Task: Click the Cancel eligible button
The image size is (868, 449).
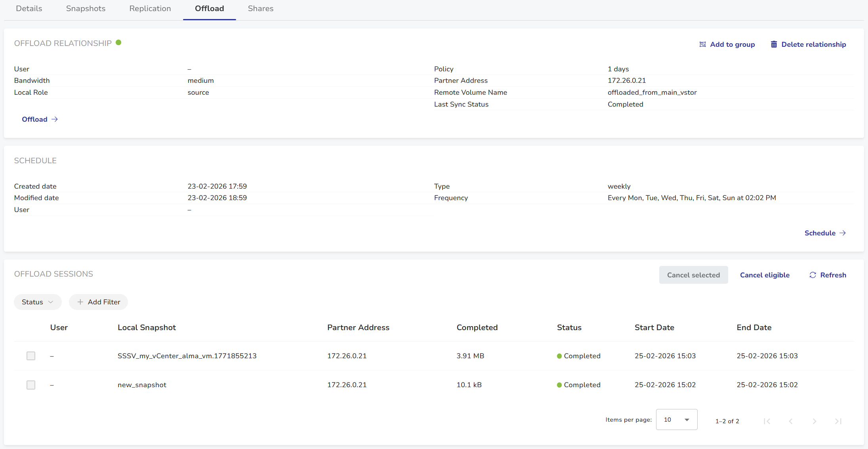Action: click(x=765, y=275)
